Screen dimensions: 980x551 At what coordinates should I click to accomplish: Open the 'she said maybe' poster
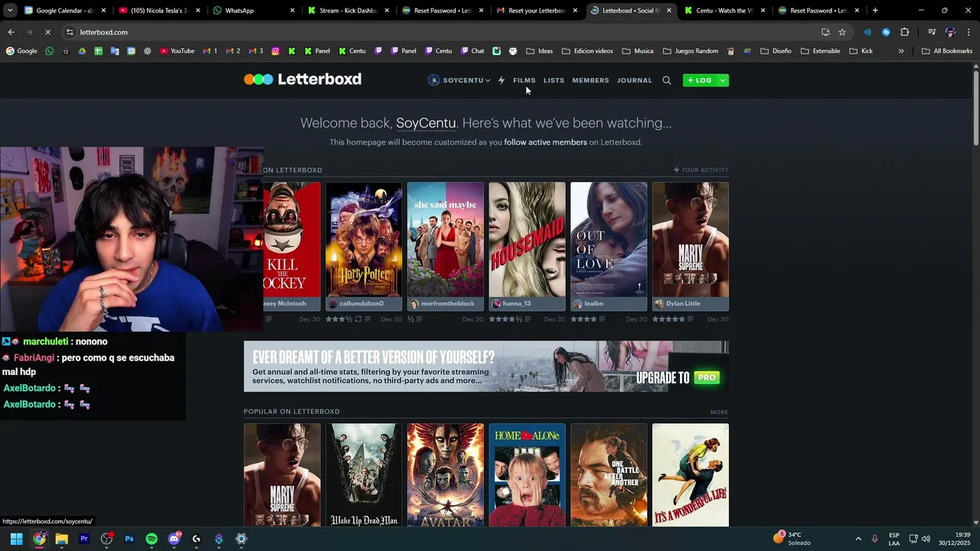tap(446, 240)
